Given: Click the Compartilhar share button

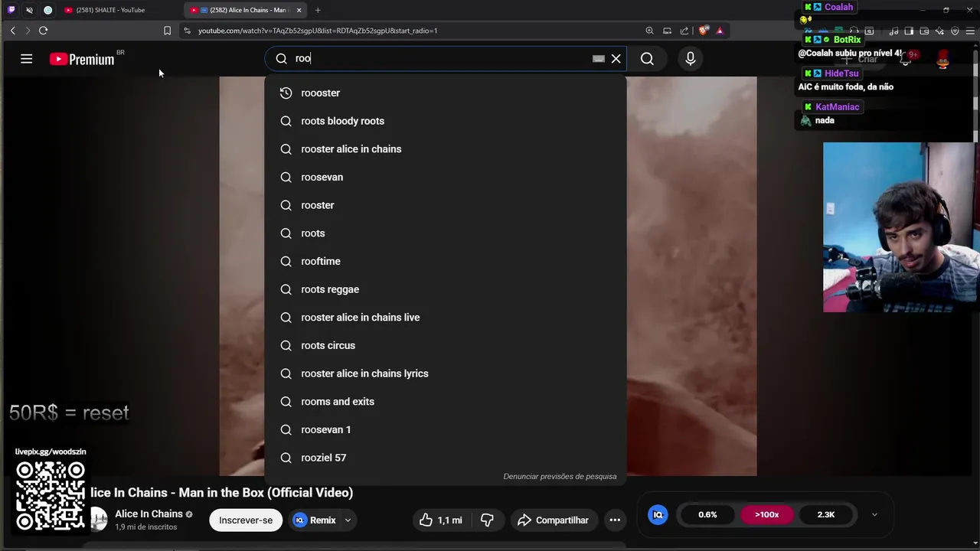Looking at the screenshot, I should tap(554, 520).
